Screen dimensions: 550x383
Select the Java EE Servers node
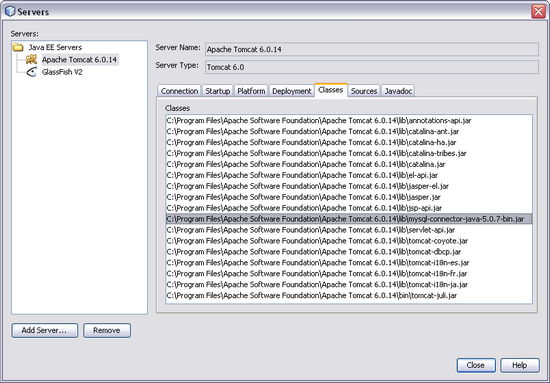tap(55, 47)
